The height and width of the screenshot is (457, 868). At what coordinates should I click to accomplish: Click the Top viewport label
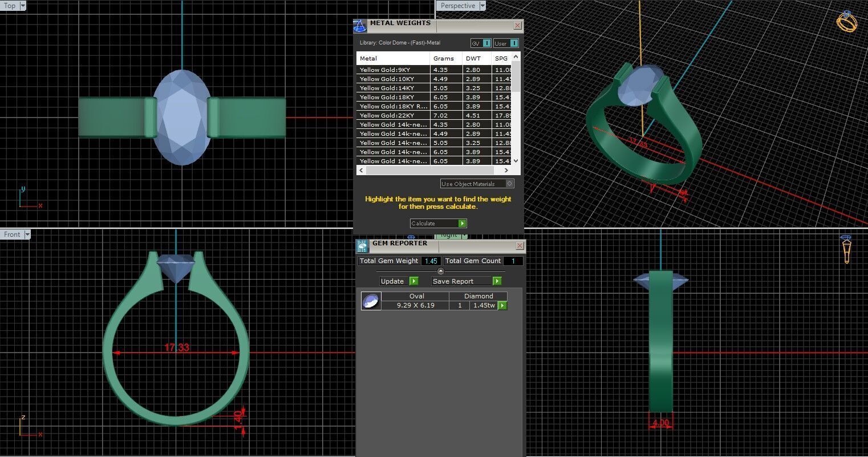click(x=10, y=6)
